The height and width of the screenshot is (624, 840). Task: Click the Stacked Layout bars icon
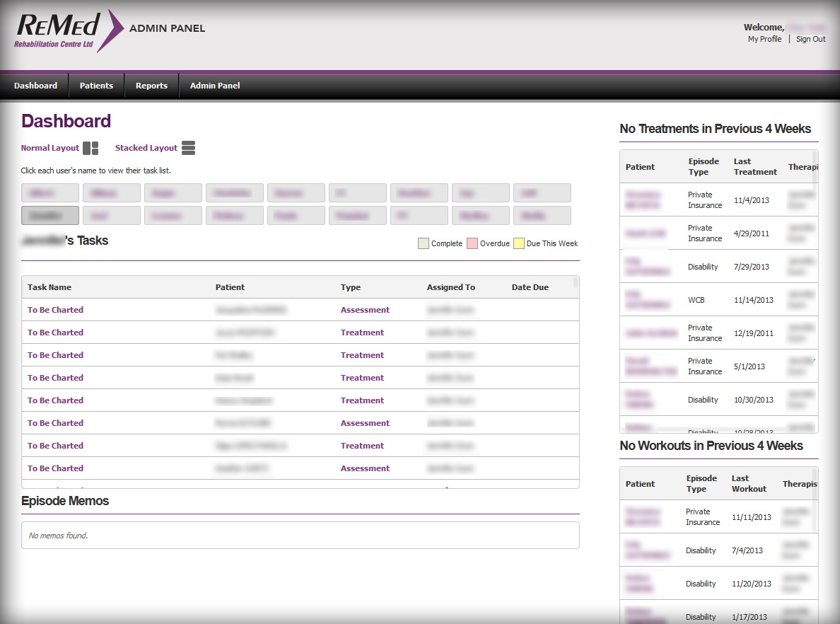188,148
